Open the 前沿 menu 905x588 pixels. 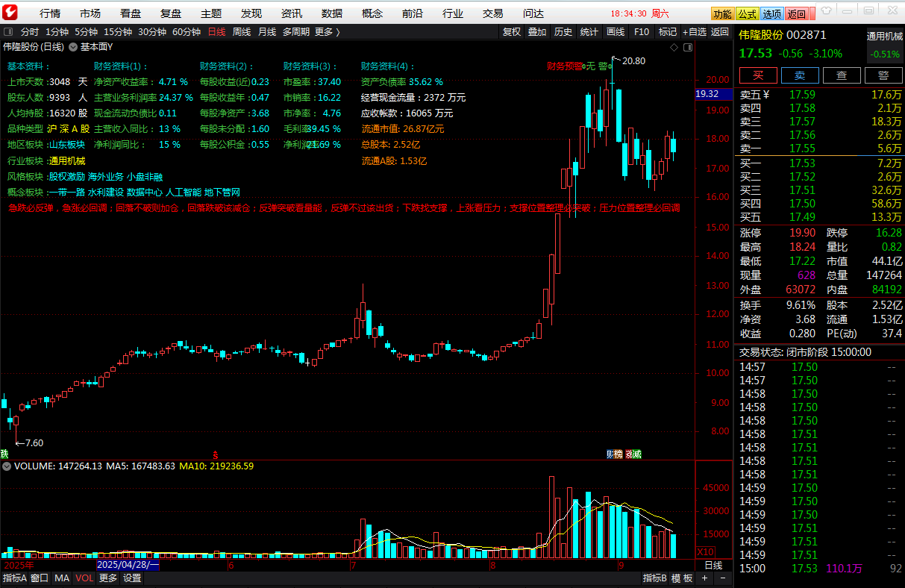tap(413, 13)
